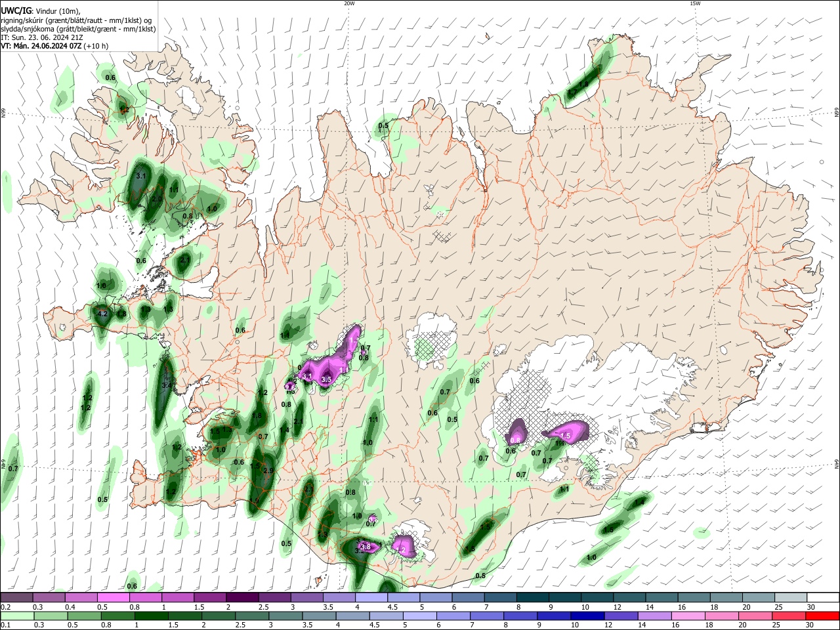
Task: Click the '(+10 h)' forecast offset text
Action: point(96,46)
